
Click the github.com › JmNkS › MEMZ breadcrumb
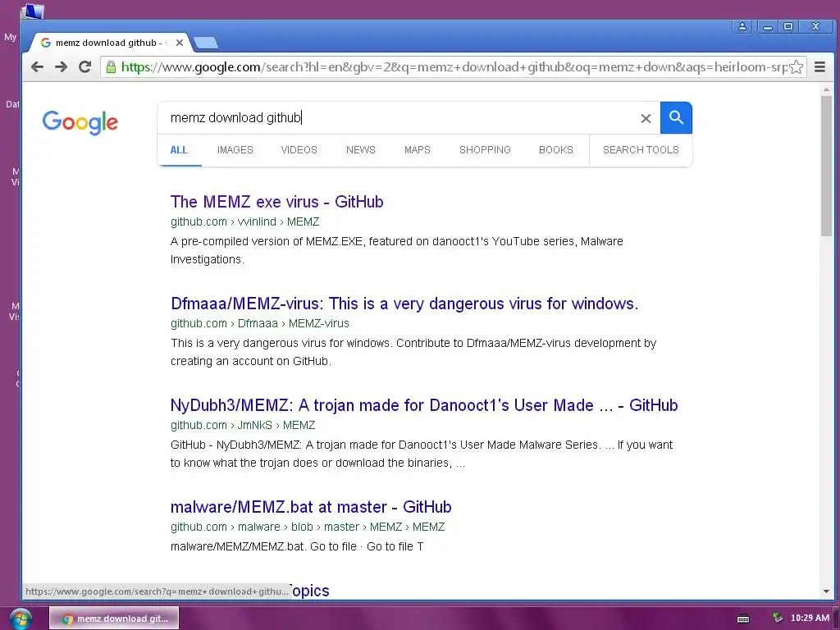click(x=243, y=426)
